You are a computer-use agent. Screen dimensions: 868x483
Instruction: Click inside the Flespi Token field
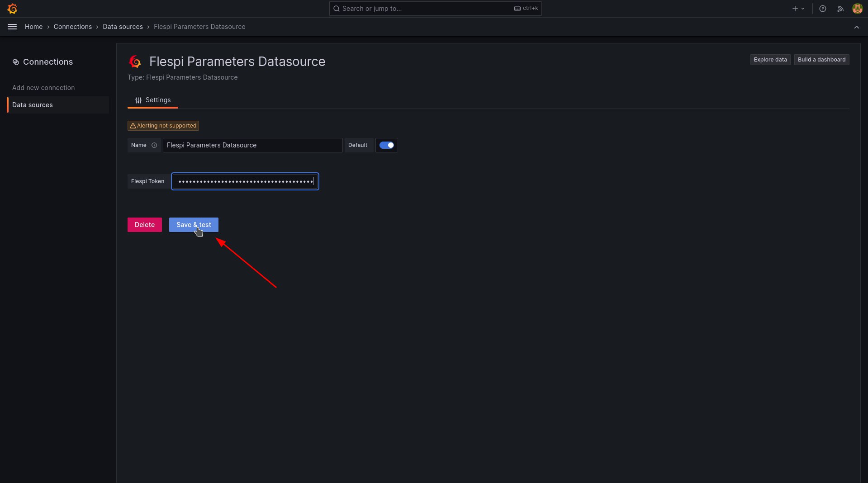point(244,181)
